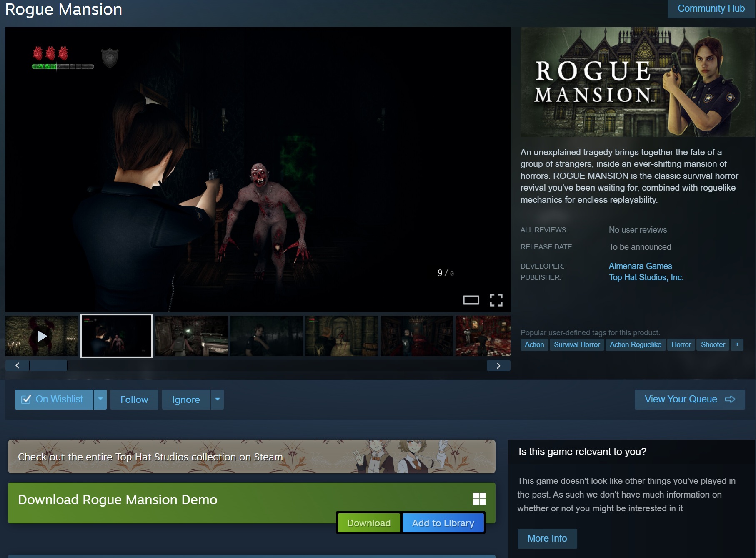Browse the Action Roguelike tag
The width and height of the screenshot is (756, 558).
[x=636, y=344]
